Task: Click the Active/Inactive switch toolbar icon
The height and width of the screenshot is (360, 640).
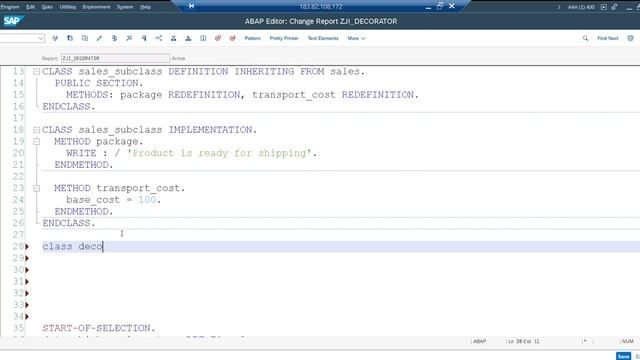Action: [70, 38]
